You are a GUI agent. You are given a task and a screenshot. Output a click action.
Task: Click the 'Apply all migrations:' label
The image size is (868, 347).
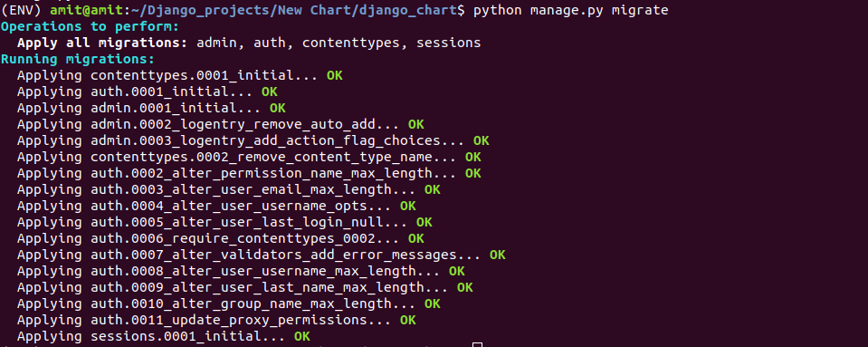click(102, 43)
